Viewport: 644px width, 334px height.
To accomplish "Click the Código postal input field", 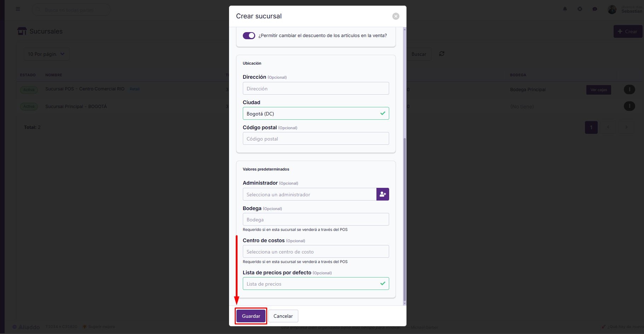I will 316,138.
